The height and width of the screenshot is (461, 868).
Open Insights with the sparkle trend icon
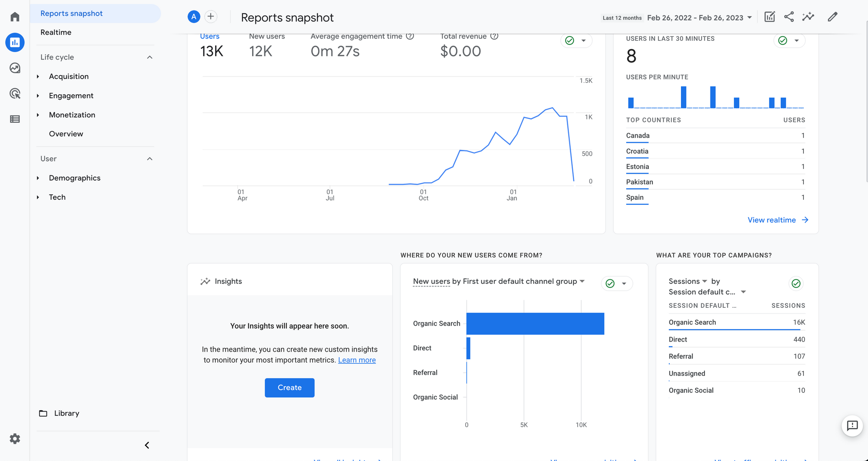808,16
